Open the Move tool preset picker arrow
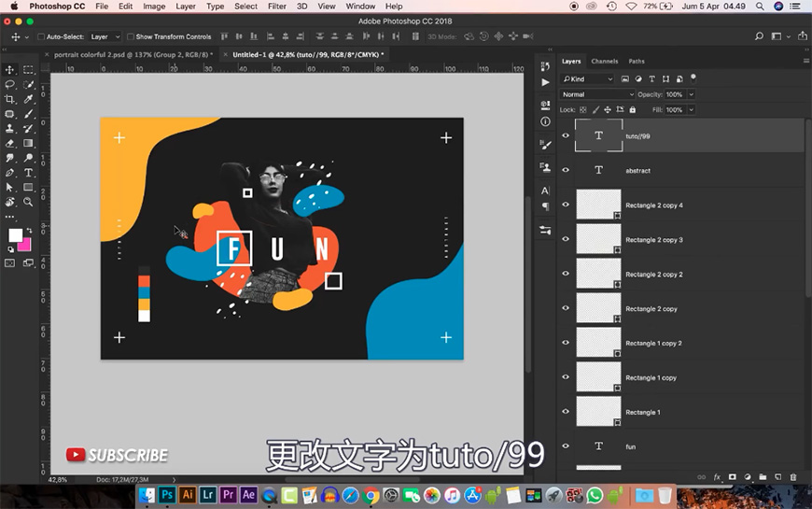This screenshot has height=509, width=812. click(27, 36)
